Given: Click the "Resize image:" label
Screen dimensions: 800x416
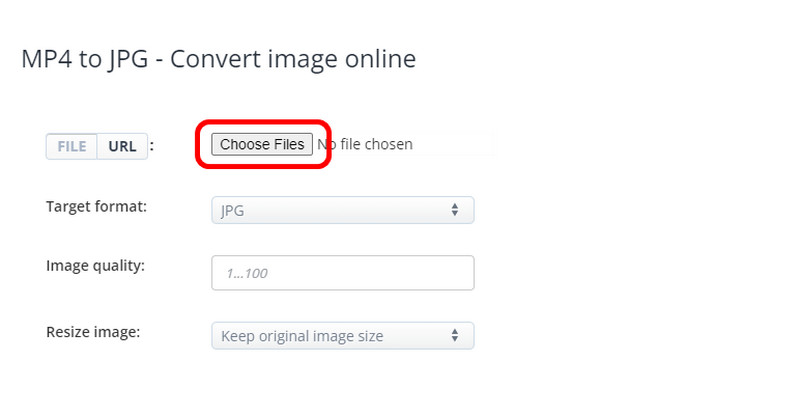Looking at the screenshot, I should click(x=93, y=330).
